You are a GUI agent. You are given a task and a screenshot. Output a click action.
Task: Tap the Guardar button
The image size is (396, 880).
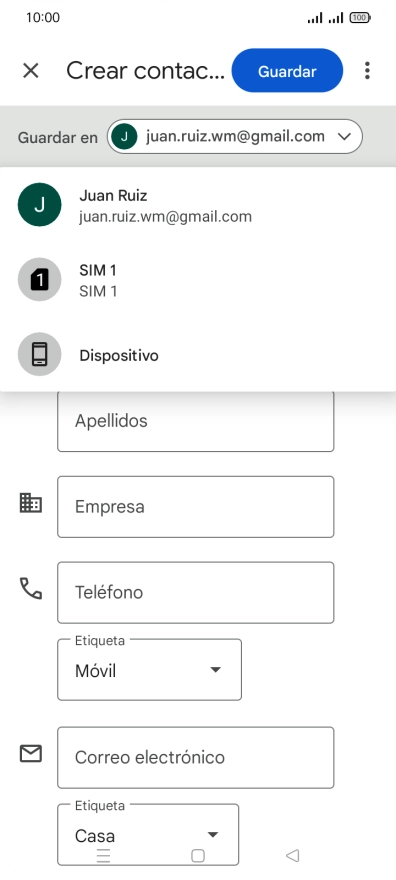287,71
